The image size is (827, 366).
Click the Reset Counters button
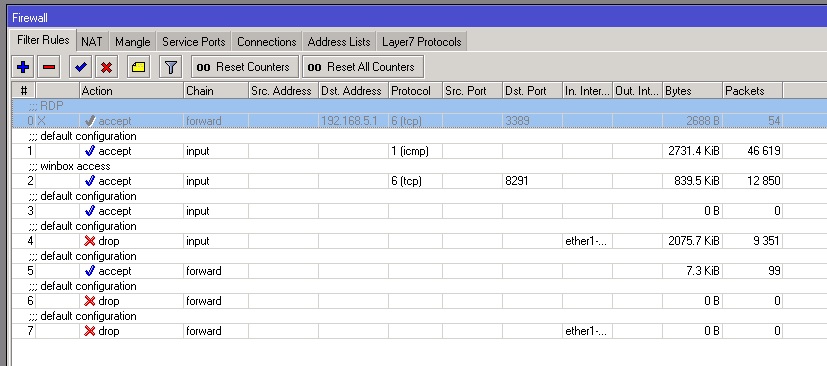245,67
